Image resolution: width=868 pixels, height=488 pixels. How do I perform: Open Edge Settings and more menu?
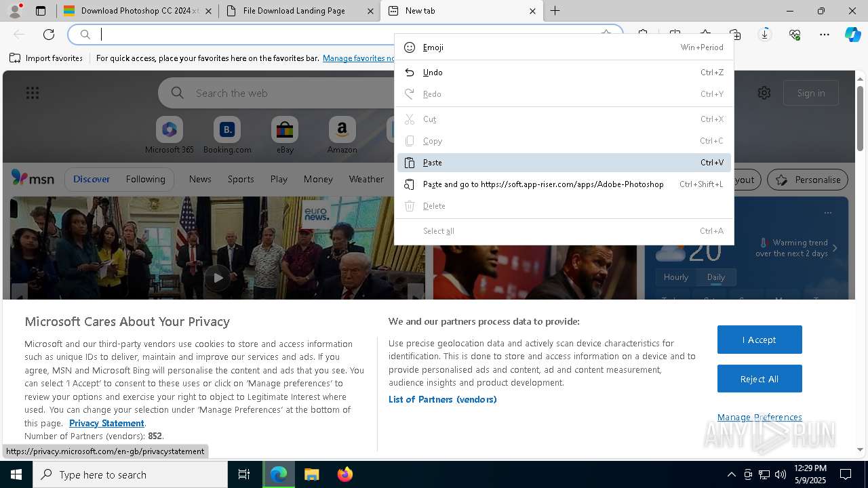tap(825, 35)
